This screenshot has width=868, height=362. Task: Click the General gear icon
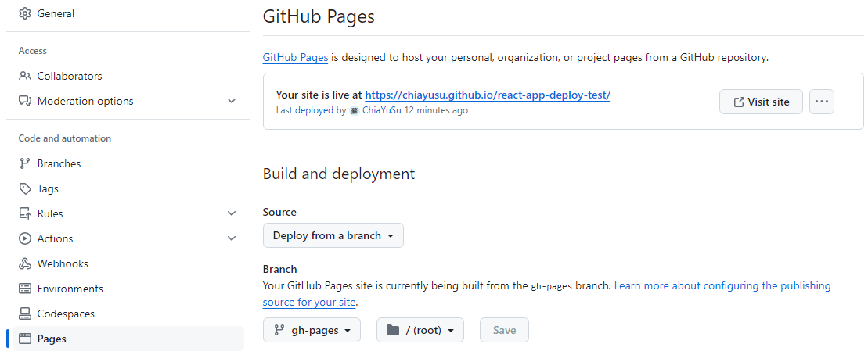point(25,14)
